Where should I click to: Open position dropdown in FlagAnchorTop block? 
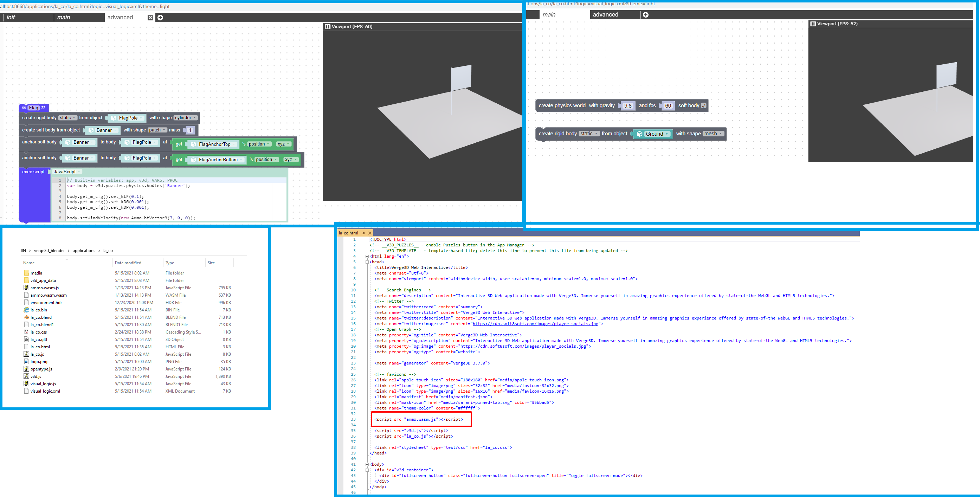tap(259, 144)
